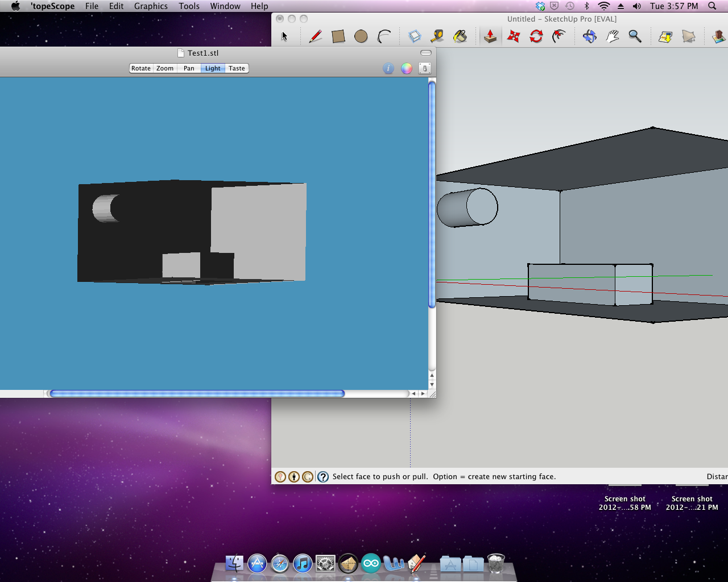Open the Bluetooth status menu

click(586, 6)
